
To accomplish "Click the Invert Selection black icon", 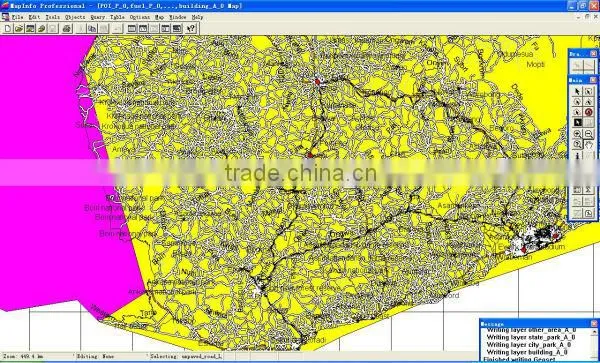I will [x=577, y=123].
